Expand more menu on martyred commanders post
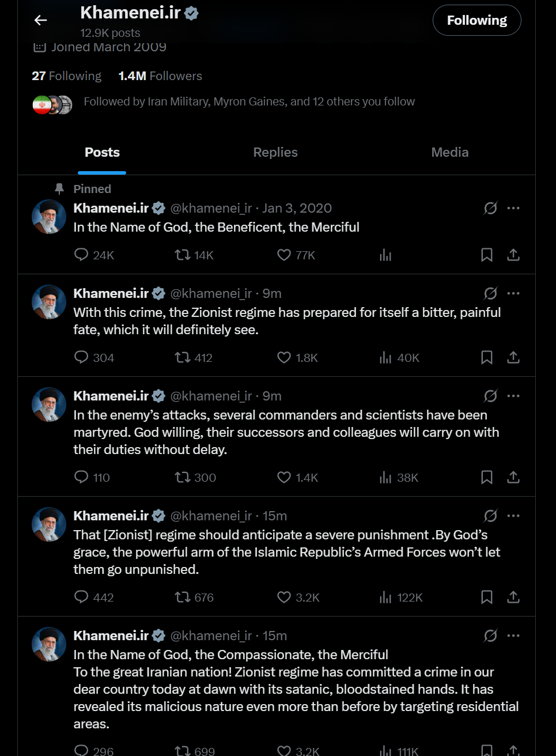 (x=513, y=396)
